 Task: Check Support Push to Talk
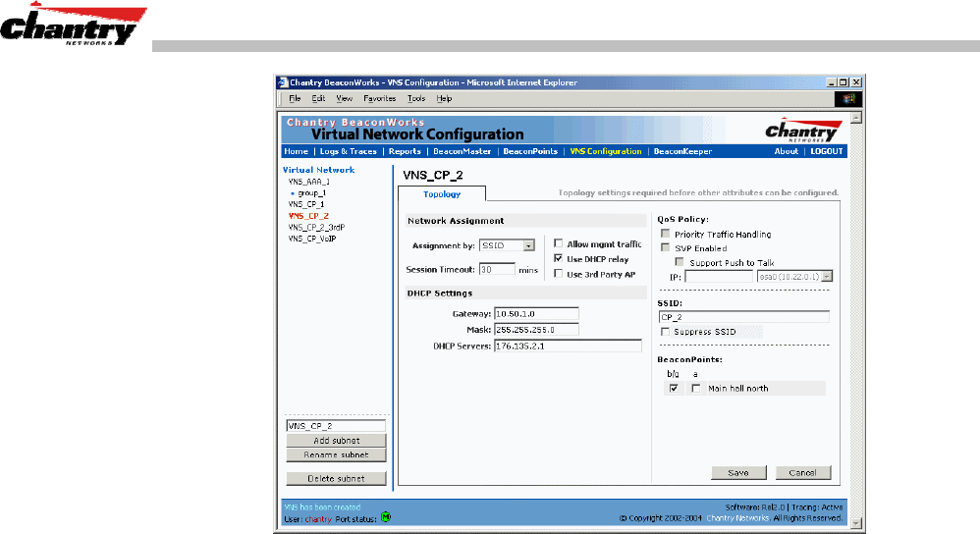(x=680, y=262)
